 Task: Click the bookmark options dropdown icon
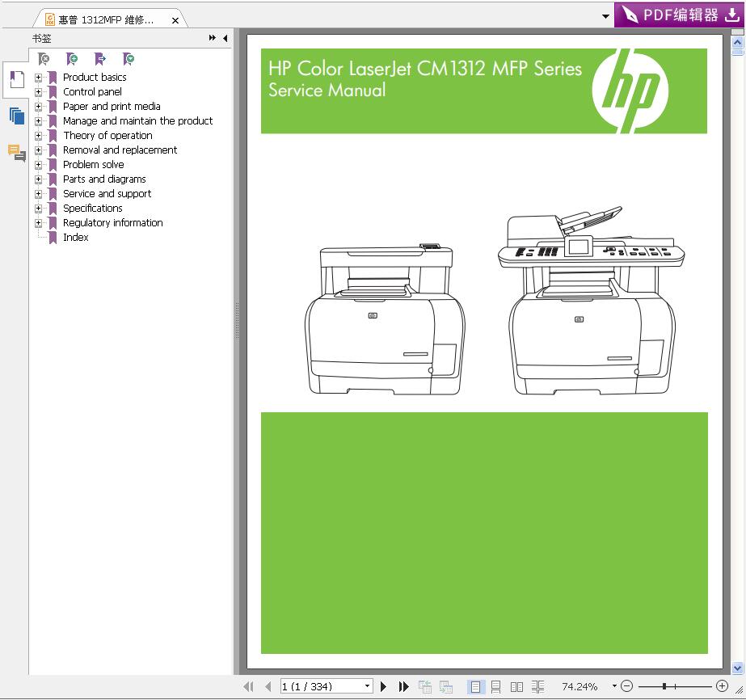click(x=129, y=59)
